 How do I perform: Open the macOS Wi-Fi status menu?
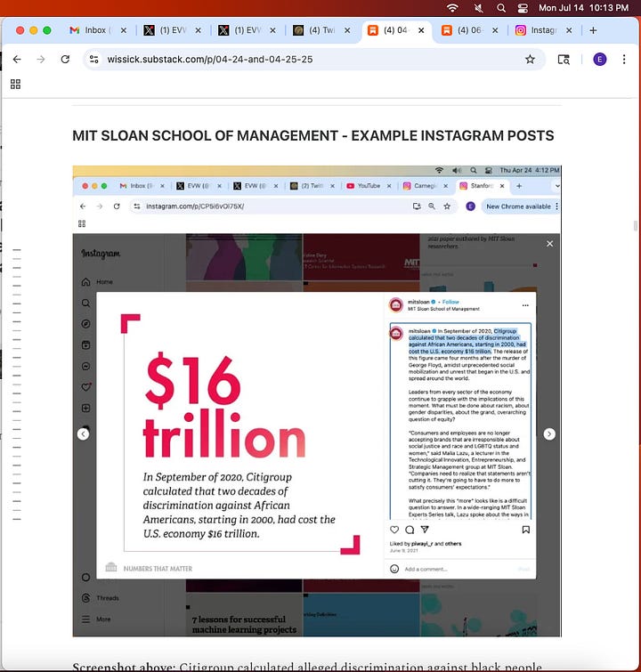[452, 8]
